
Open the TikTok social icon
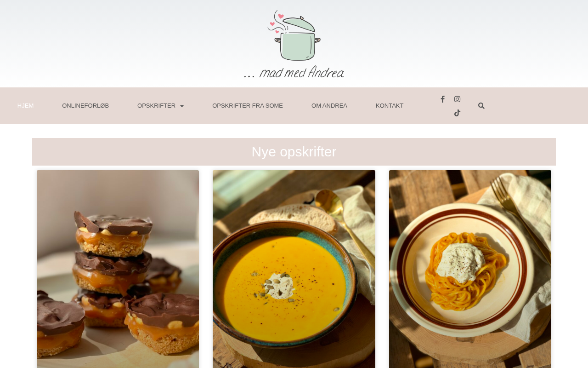(x=457, y=113)
